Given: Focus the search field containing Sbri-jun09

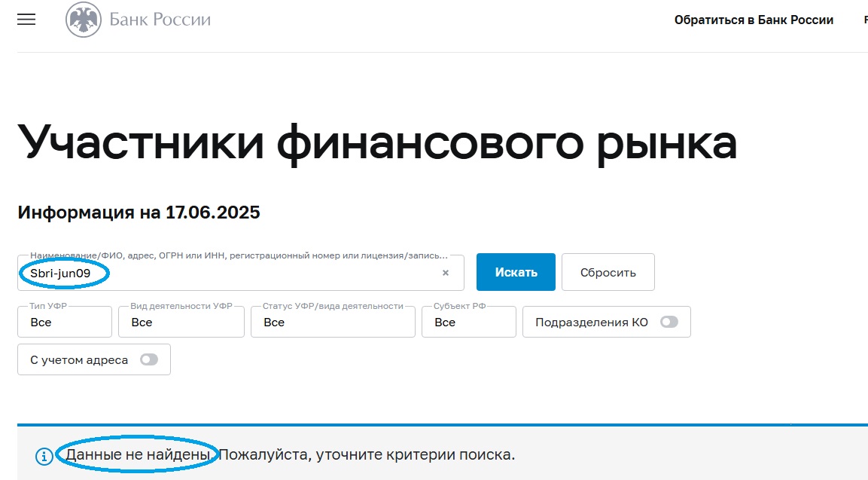Looking at the screenshot, I should pyautogui.click(x=241, y=273).
